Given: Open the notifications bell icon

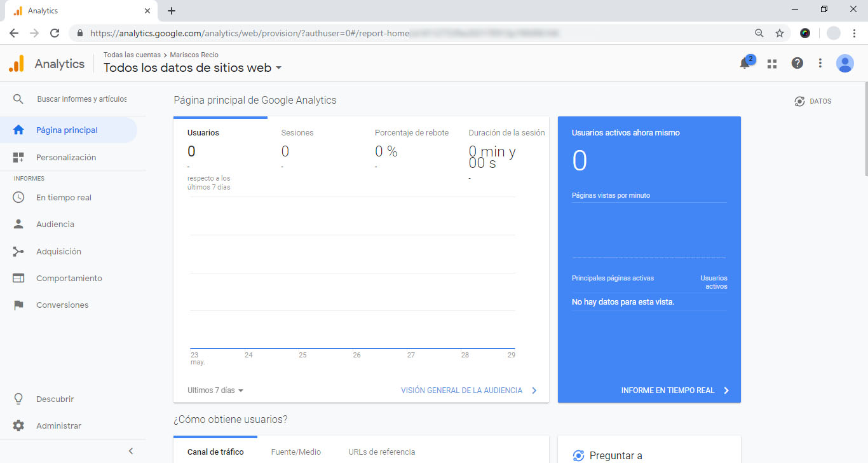Looking at the screenshot, I should coord(744,63).
